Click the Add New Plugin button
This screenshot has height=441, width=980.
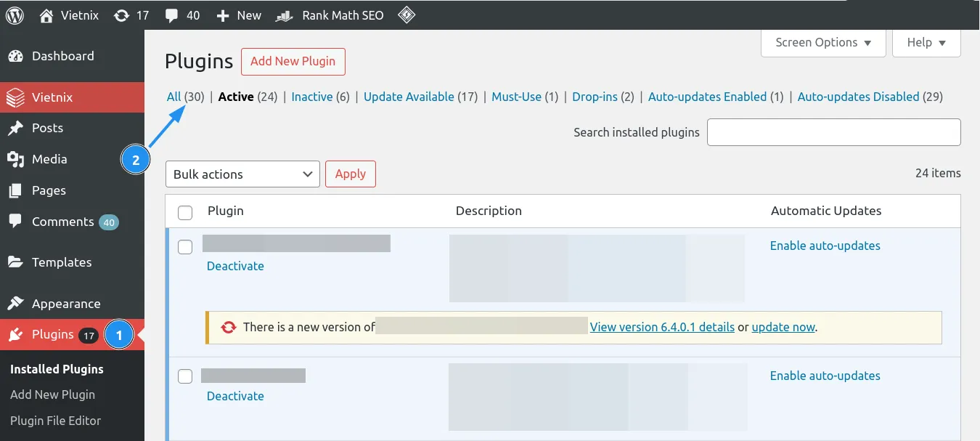pos(293,62)
